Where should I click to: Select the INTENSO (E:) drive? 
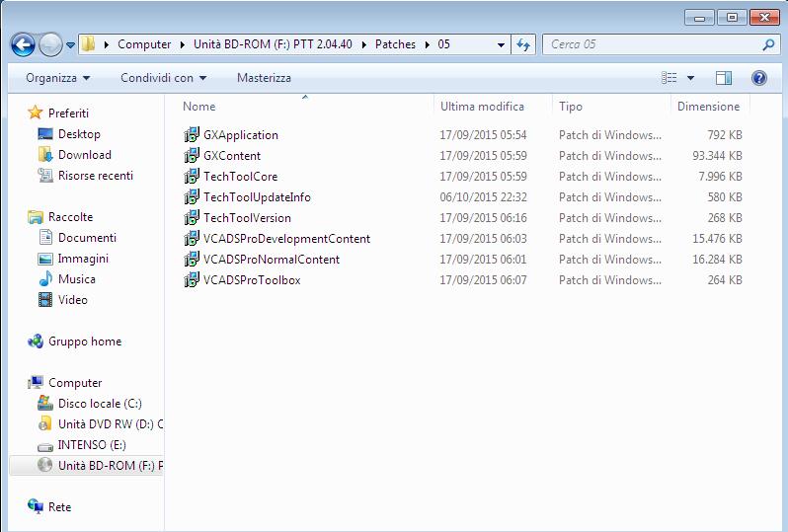[92, 444]
